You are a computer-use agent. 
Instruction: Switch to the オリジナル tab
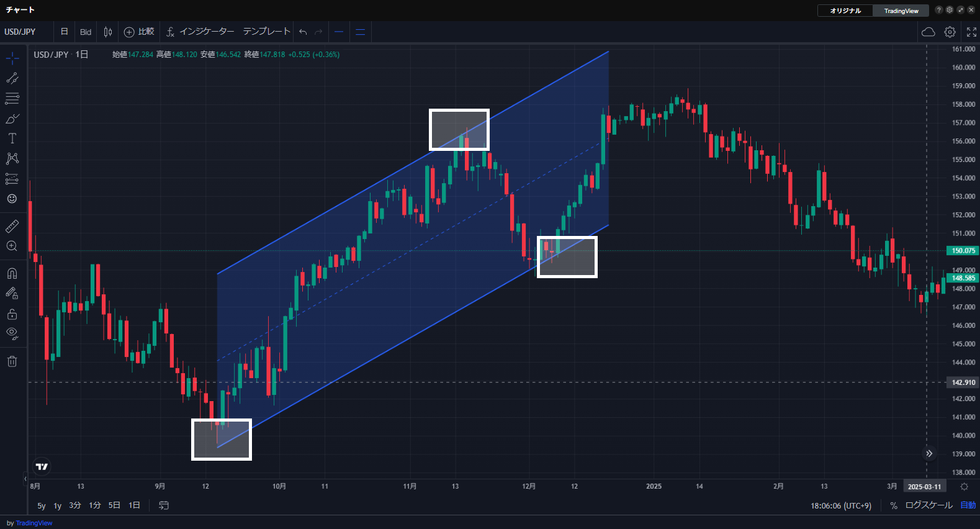pos(845,11)
